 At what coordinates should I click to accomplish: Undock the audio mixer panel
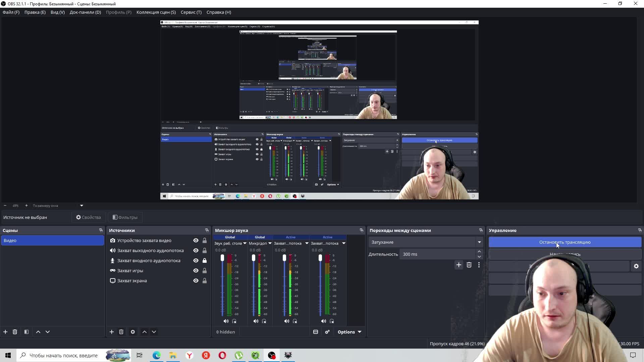[362, 230]
